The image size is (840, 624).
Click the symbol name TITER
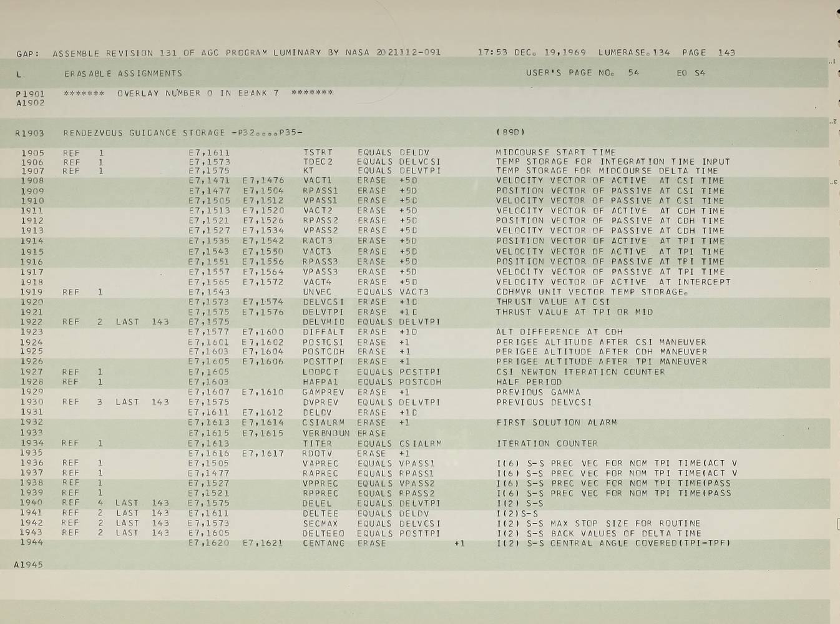(x=318, y=444)
